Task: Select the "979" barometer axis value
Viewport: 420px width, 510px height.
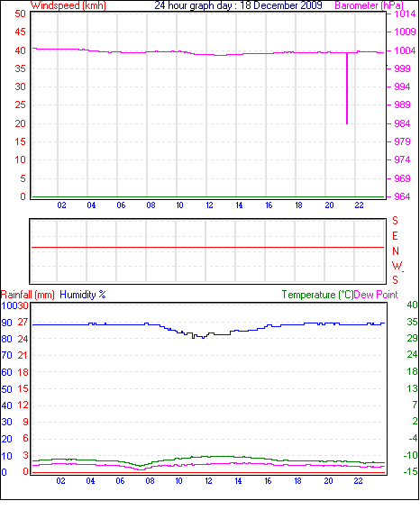Action: coord(403,141)
